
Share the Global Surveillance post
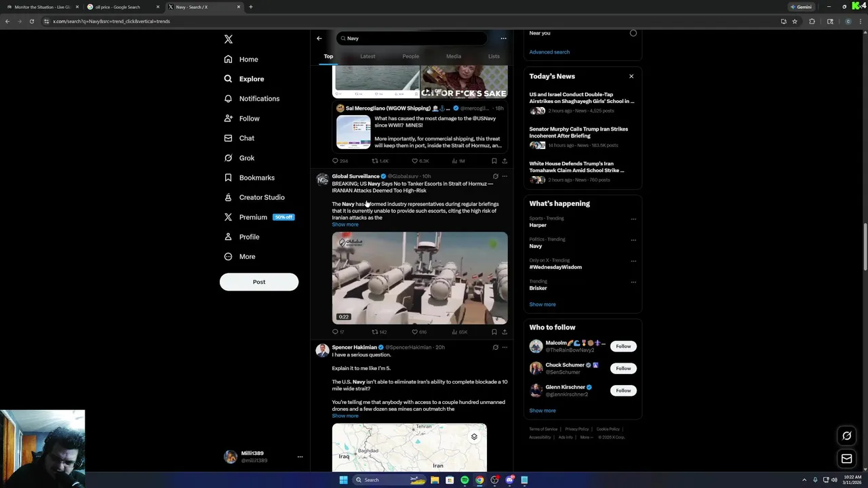(x=505, y=332)
